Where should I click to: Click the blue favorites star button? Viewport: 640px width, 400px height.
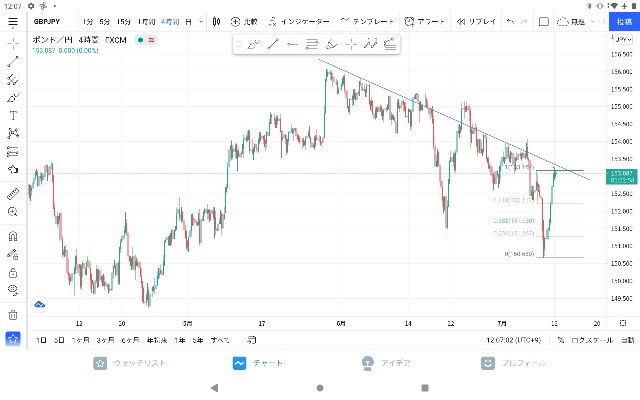click(13, 339)
